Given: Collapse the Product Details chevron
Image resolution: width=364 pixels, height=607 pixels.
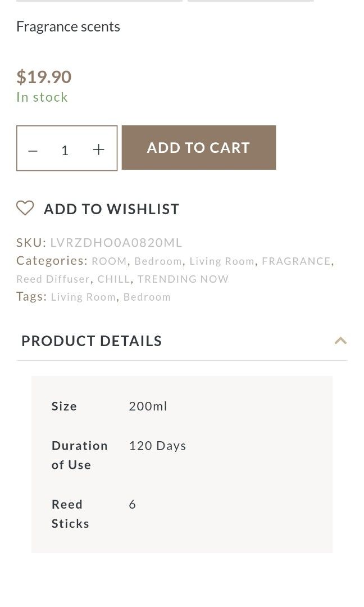Looking at the screenshot, I should 340,341.
